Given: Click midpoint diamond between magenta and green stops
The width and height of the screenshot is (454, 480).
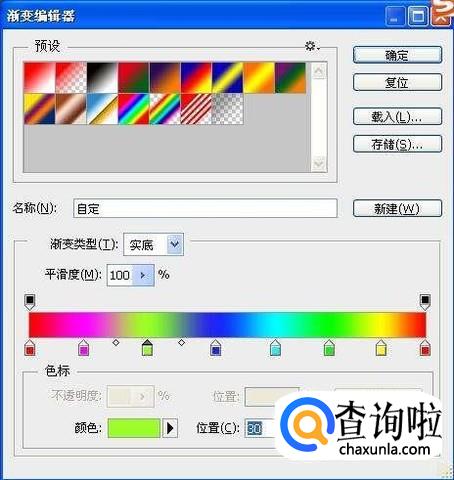Looking at the screenshot, I should [116, 342].
